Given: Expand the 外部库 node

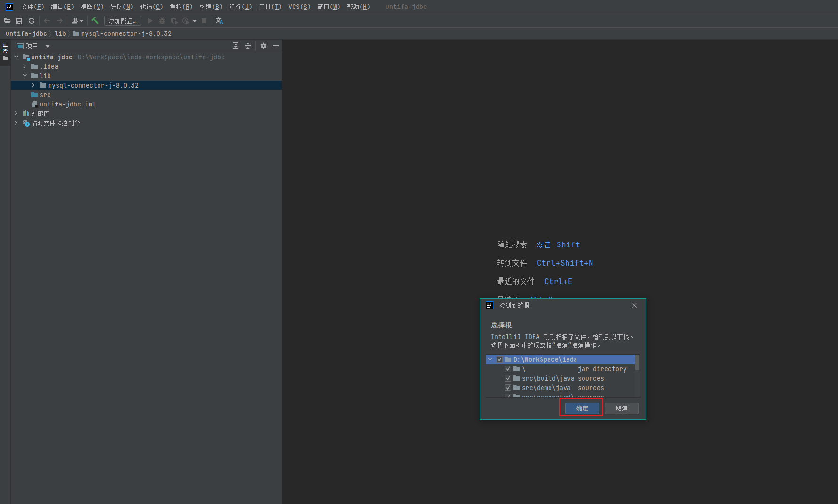Looking at the screenshot, I should pos(16,114).
